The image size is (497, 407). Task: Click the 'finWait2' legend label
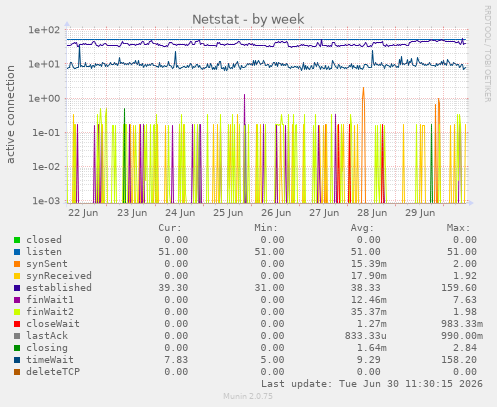50,312
